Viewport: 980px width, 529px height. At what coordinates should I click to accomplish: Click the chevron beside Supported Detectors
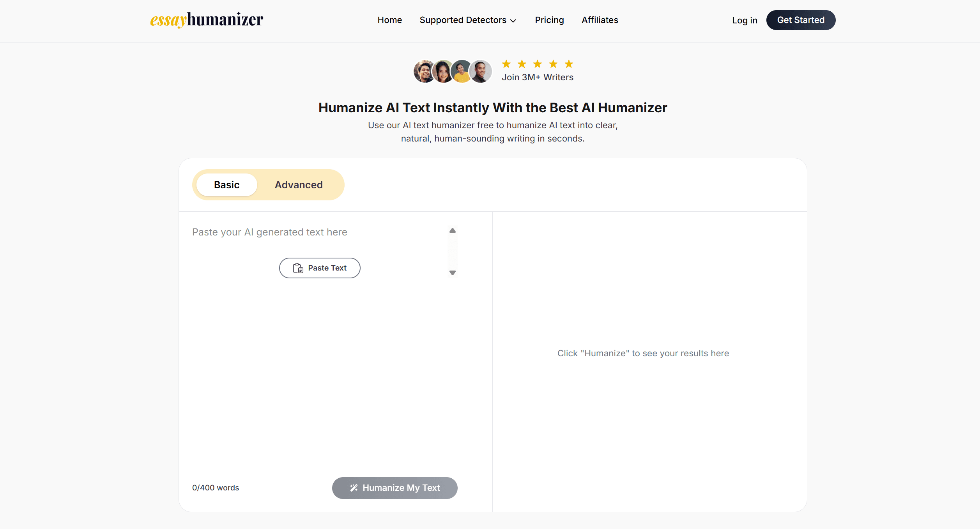point(513,21)
